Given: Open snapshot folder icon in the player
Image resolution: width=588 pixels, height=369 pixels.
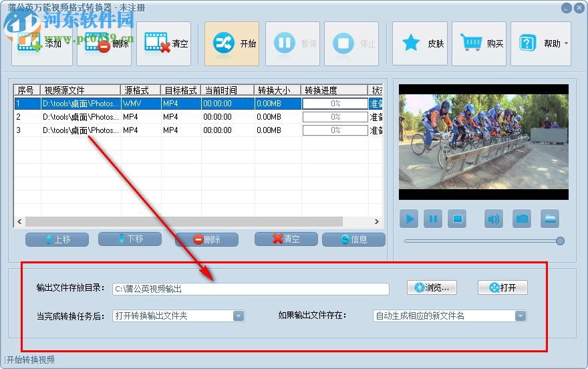Looking at the screenshot, I should [550, 219].
